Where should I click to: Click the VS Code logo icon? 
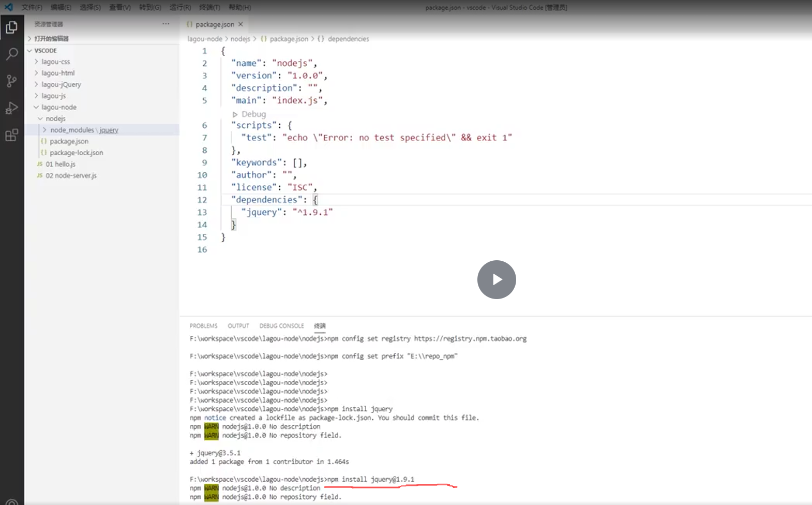click(9, 7)
